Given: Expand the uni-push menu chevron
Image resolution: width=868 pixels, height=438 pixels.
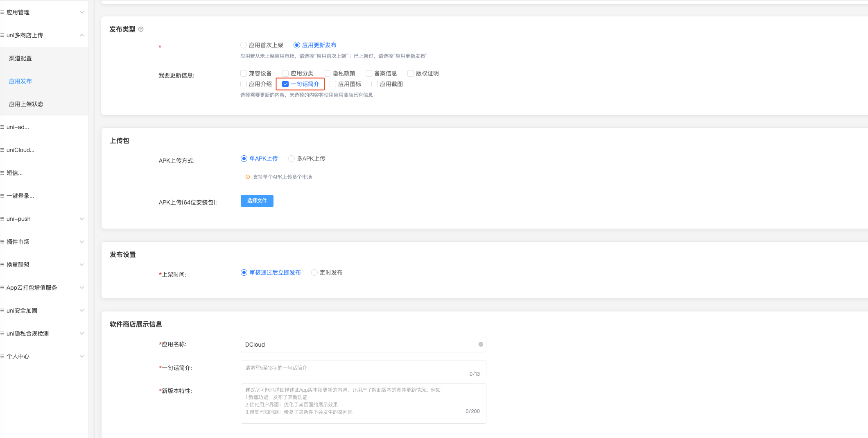Looking at the screenshot, I should coord(81,219).
